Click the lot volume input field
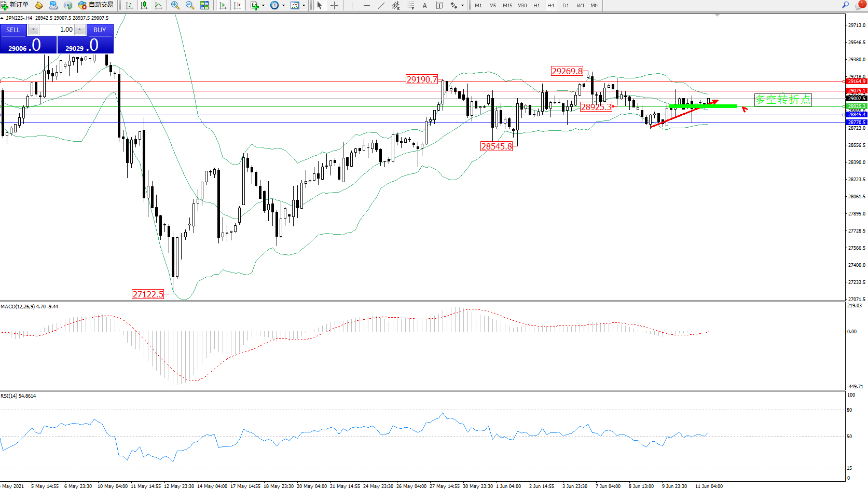868x489 pixels. 57,30
